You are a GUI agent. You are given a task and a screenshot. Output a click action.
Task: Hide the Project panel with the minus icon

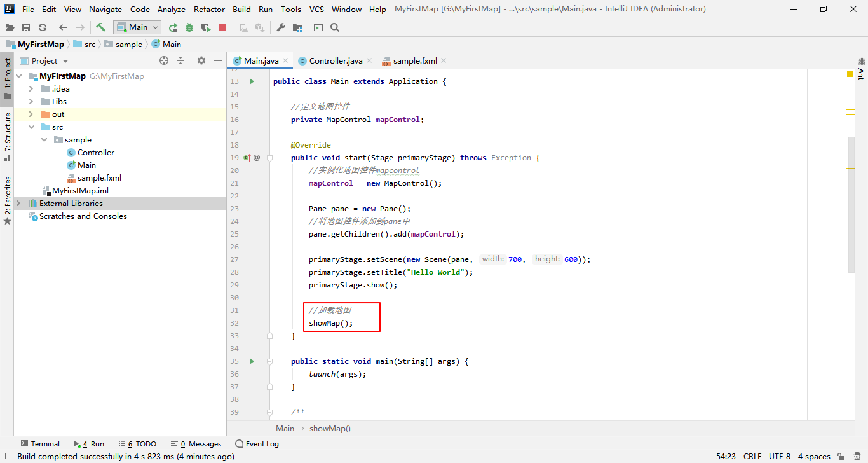218,60
